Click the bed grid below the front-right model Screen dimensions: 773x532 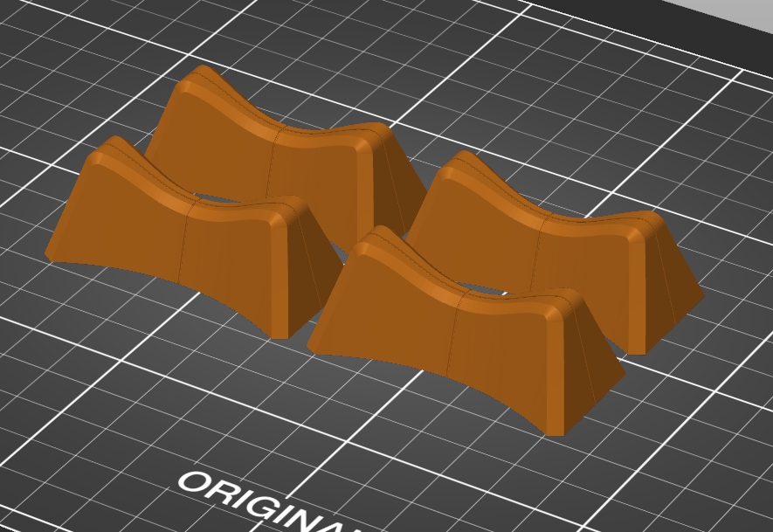click(x=444, y=444)
